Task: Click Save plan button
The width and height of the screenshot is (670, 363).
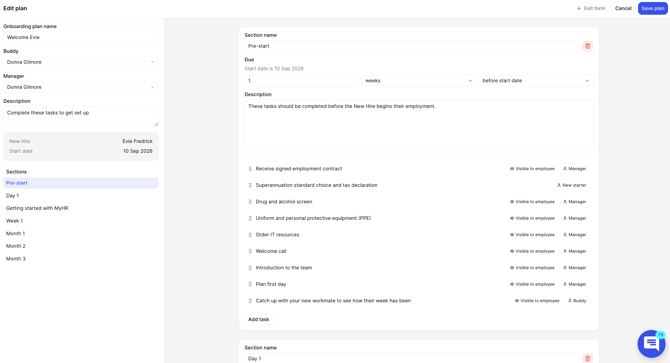Action: coord(652,9)
